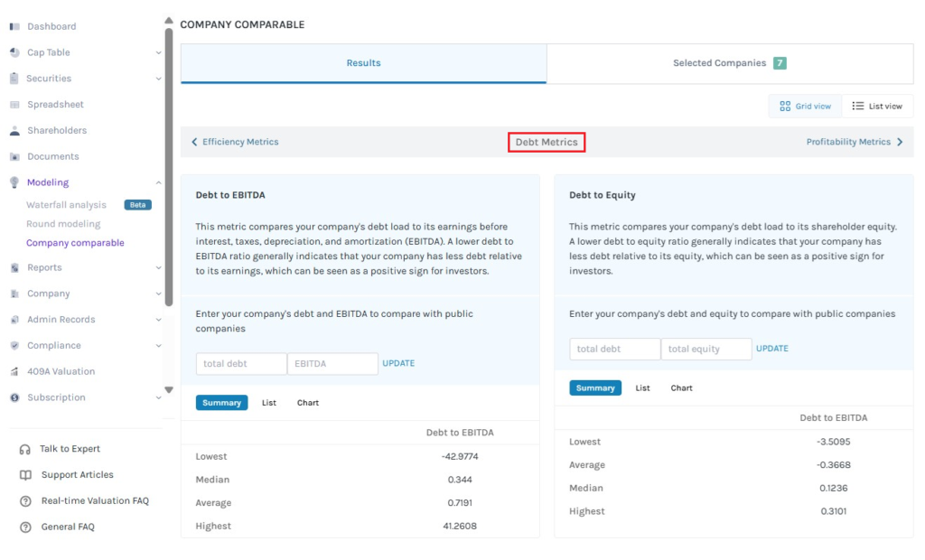Collapse the Modeling section chevron
925x560 pixels.
coord(158,182)
